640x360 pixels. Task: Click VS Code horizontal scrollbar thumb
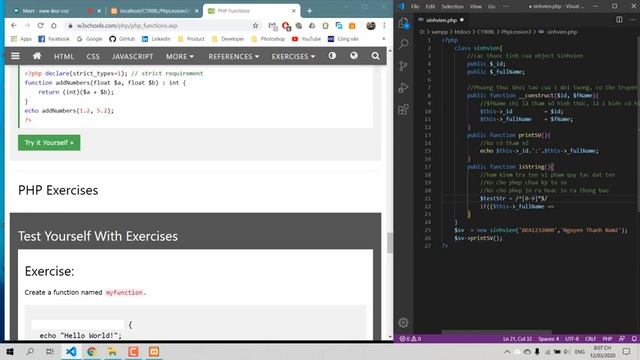click(497, 332)
